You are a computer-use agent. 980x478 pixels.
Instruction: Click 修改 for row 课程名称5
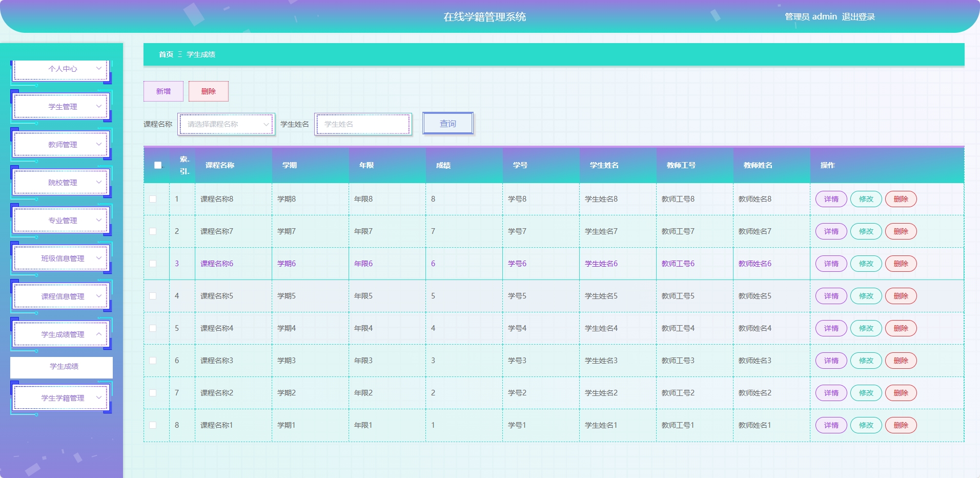click(866, 296)
